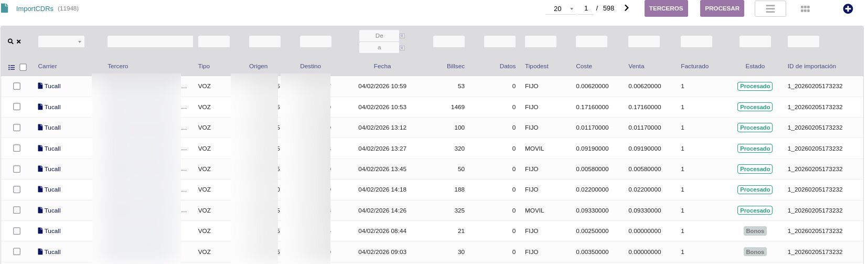
Task: Select checkbox for row dated 04/02/2026 13:27
Action: [17, 149]
